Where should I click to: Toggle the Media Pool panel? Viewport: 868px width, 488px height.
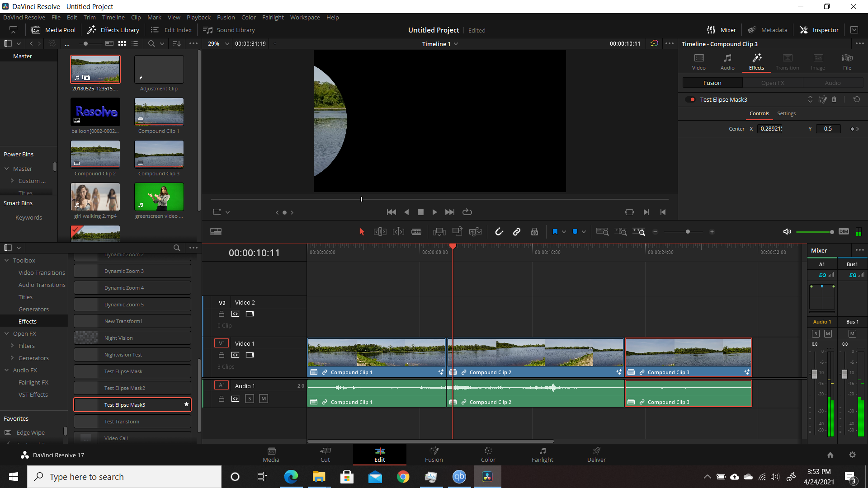tap(53, 30)
